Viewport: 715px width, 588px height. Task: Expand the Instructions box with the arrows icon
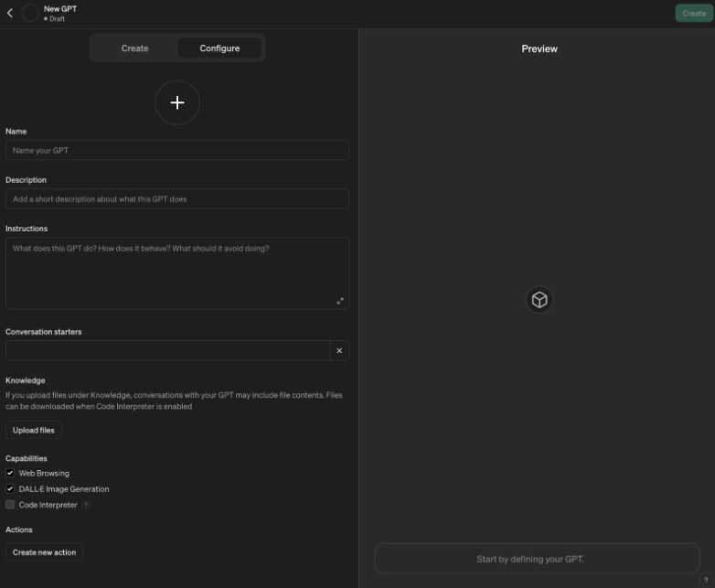(340, 301)
